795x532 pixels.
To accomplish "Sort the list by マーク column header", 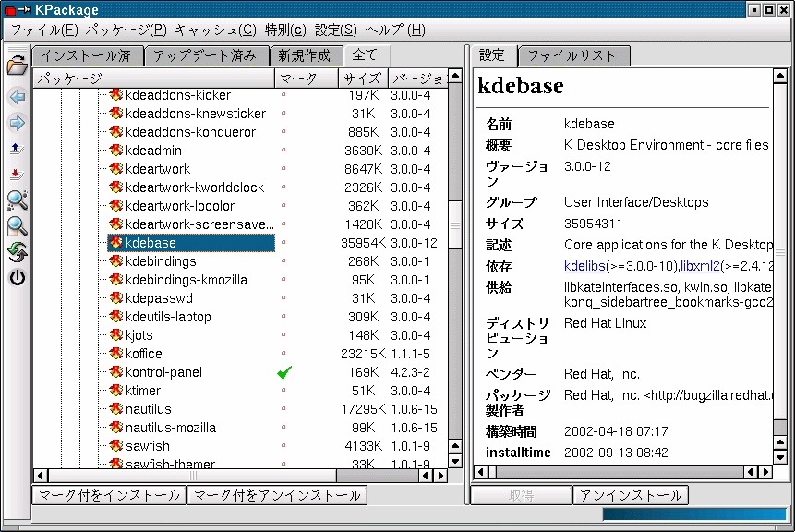I will 307,79.
